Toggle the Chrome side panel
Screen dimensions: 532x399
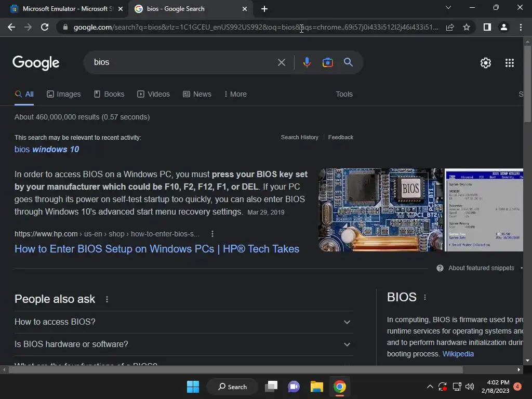tap(487, 27)
